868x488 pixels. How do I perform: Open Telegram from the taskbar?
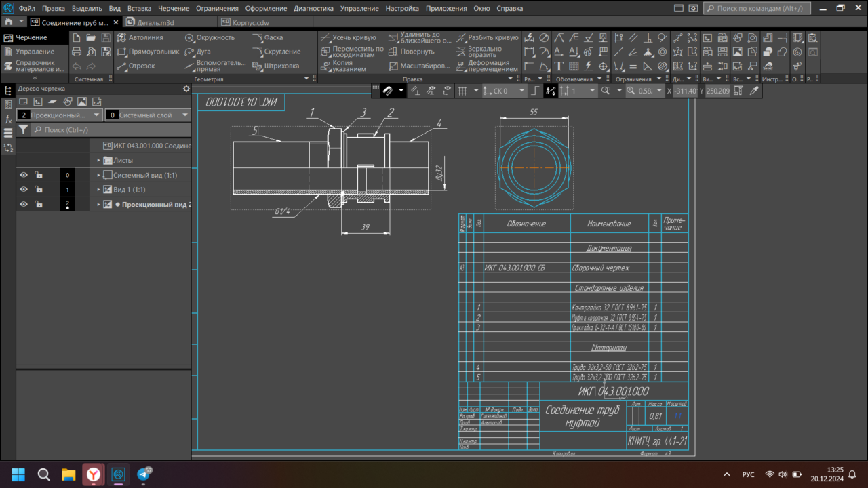(x=144, y=474)
